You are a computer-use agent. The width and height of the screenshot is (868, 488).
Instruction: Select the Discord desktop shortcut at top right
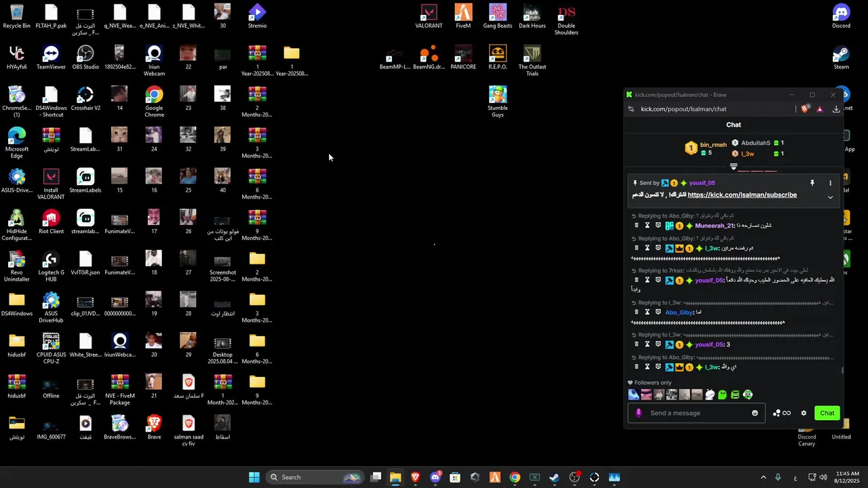(x=841, y=16)
